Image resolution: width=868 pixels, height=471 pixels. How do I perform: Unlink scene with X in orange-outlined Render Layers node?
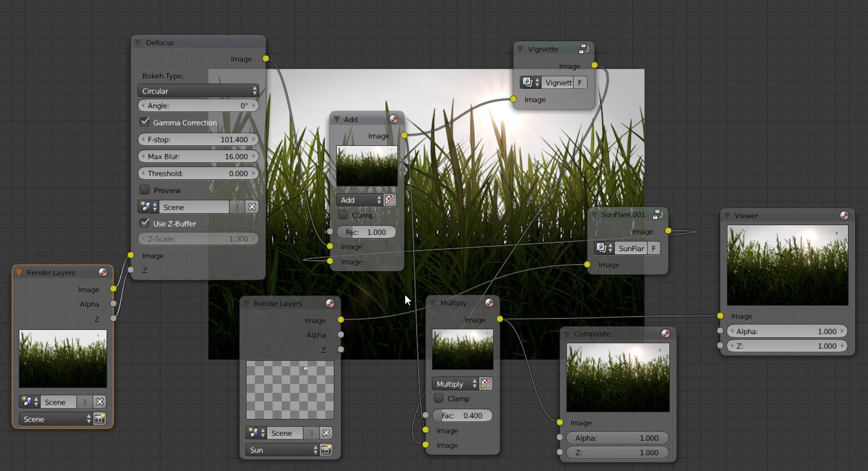(100, 402)
